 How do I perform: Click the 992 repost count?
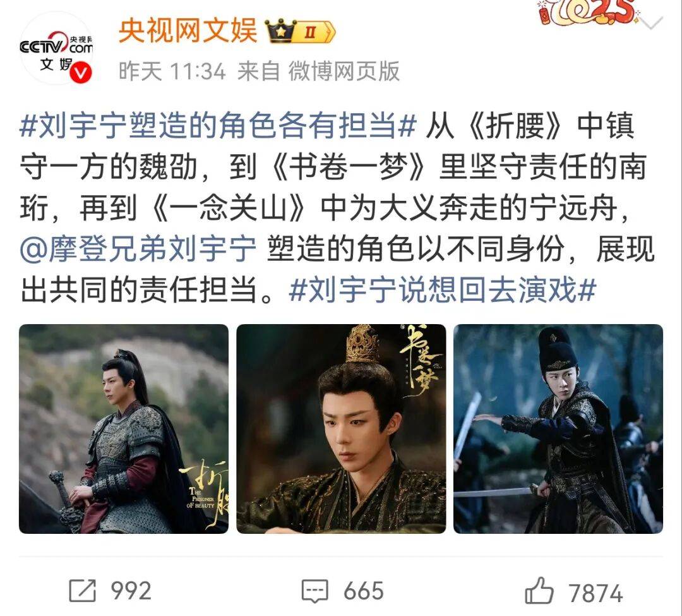pos(131,591)
